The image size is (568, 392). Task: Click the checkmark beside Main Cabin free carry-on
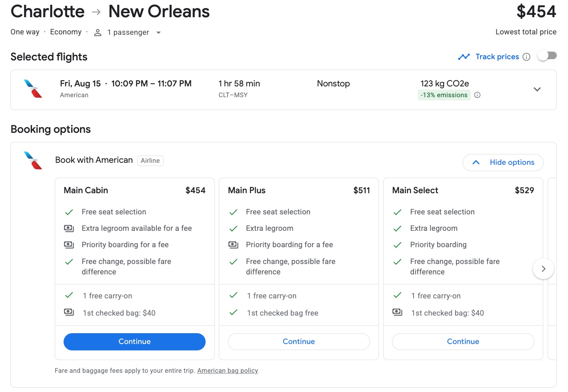[69, 295]
